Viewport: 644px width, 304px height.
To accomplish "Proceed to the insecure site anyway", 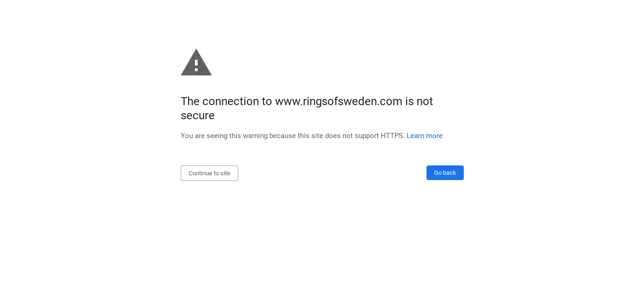I will click(x=209, y=173).
